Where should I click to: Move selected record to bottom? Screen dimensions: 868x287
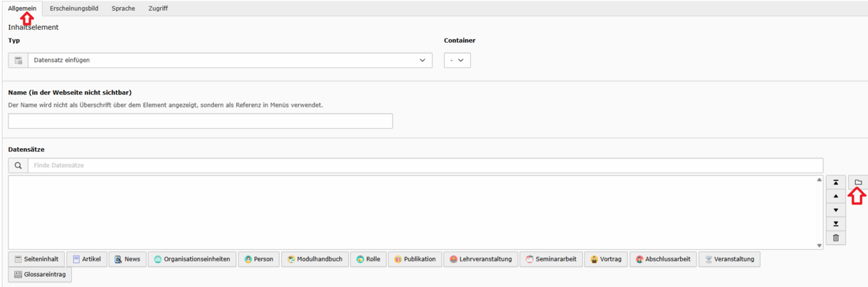click(836, 224)
